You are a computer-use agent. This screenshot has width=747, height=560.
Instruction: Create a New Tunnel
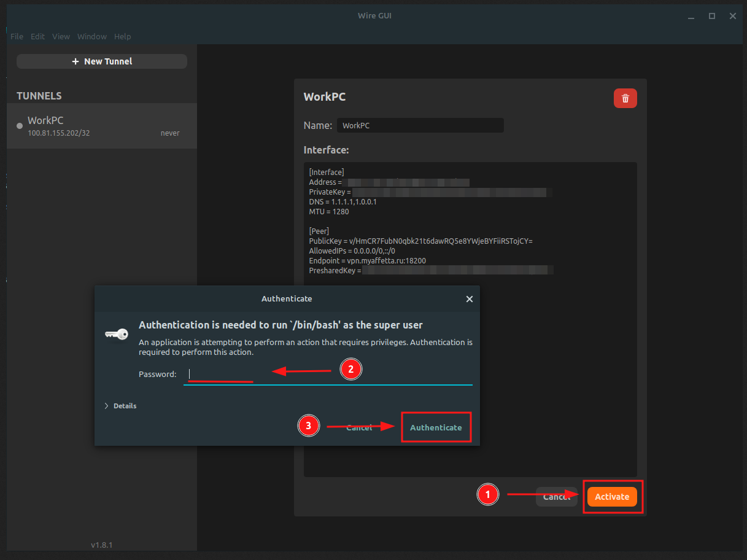101,61
